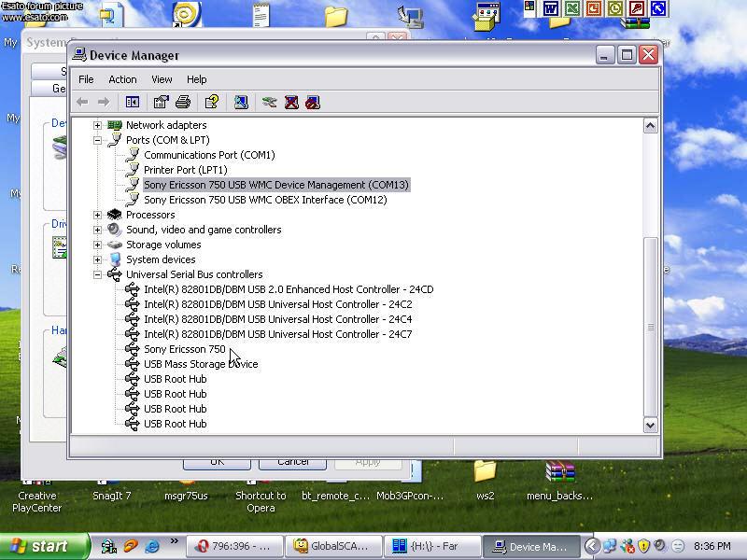
Task: Click the Back arrow in Device Manager toolbar
Action: click(82, 102)
